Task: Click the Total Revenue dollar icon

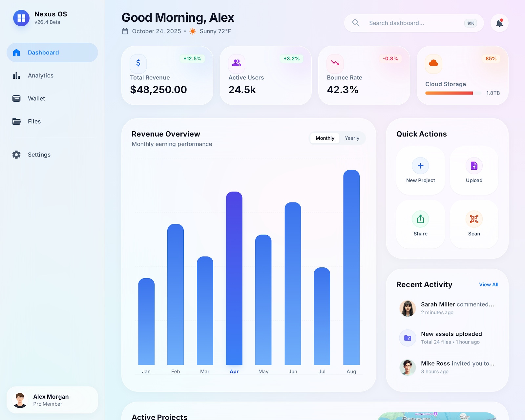Action: [x=138, y=63]
